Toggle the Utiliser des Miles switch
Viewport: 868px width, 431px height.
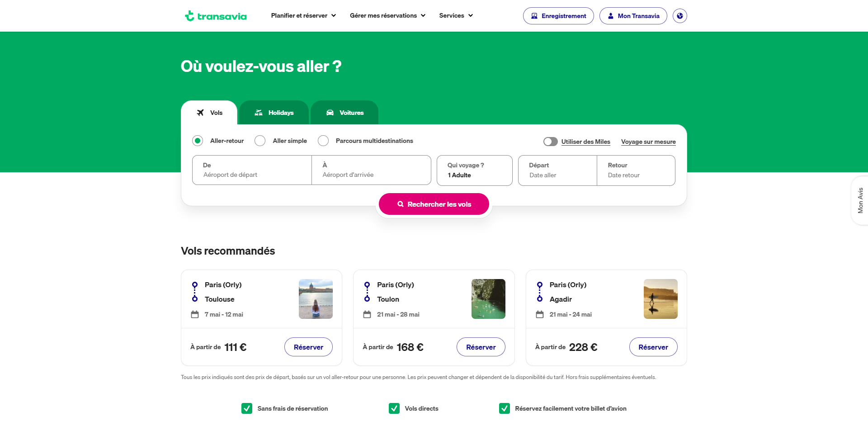551,142
